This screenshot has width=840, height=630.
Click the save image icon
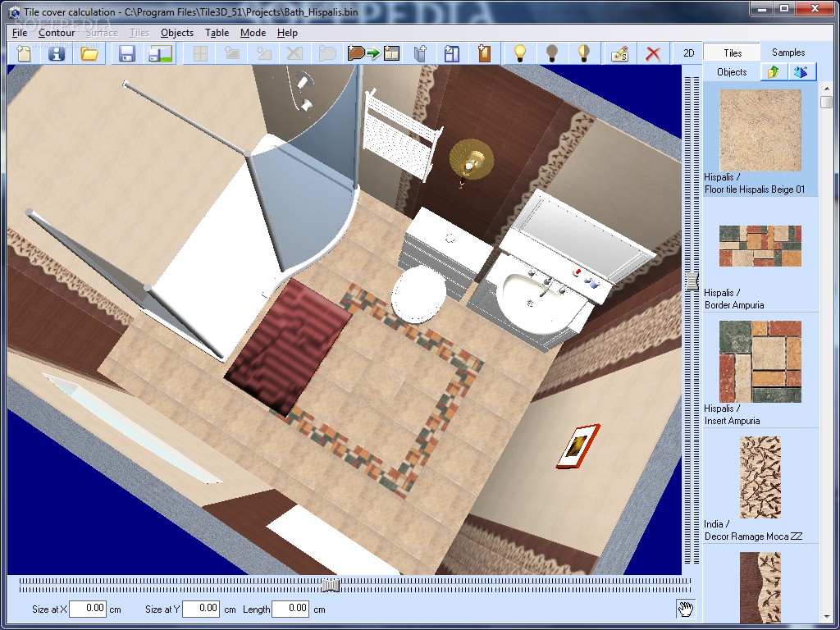[160, 53]
